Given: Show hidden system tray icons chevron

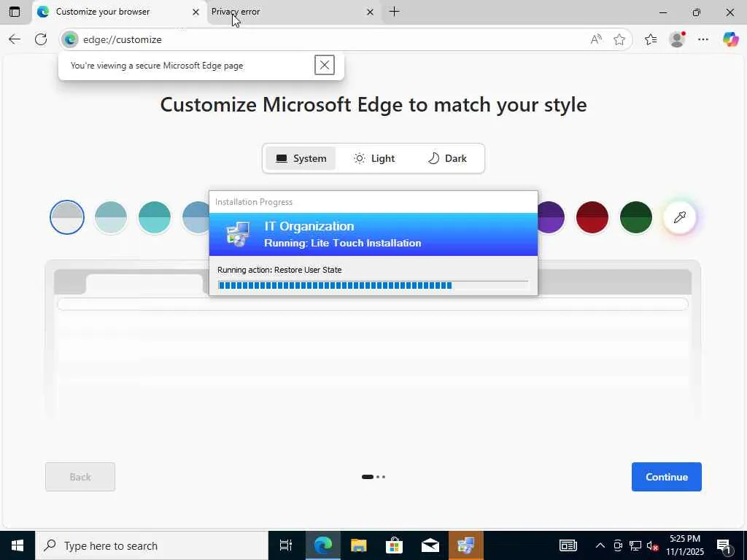Looking at the screenshot, I should [x=600, y=545].
